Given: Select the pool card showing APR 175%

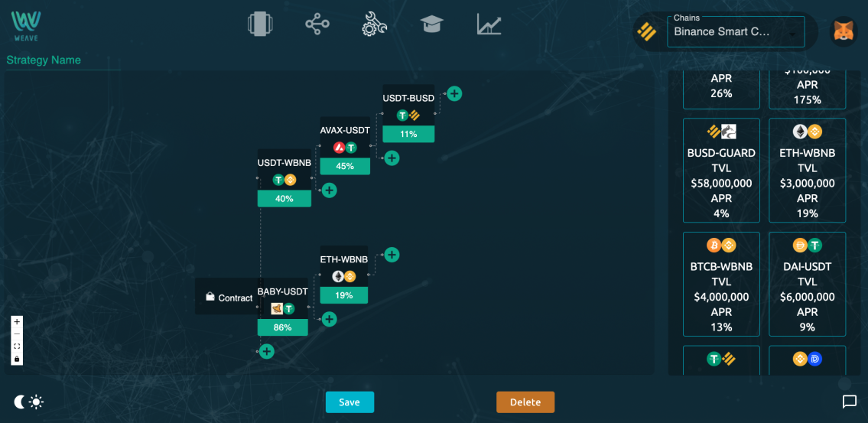Looking at the screenshot, I should (x=807, y=89).
